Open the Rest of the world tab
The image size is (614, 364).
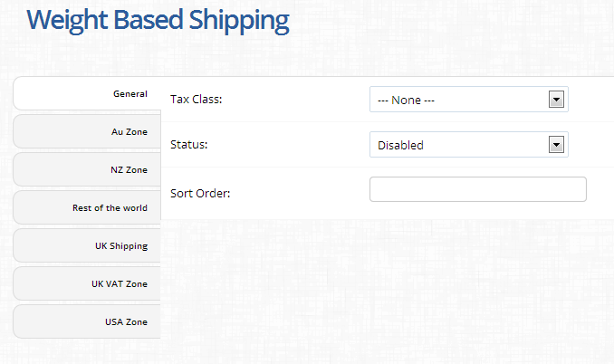click(87, 207)
